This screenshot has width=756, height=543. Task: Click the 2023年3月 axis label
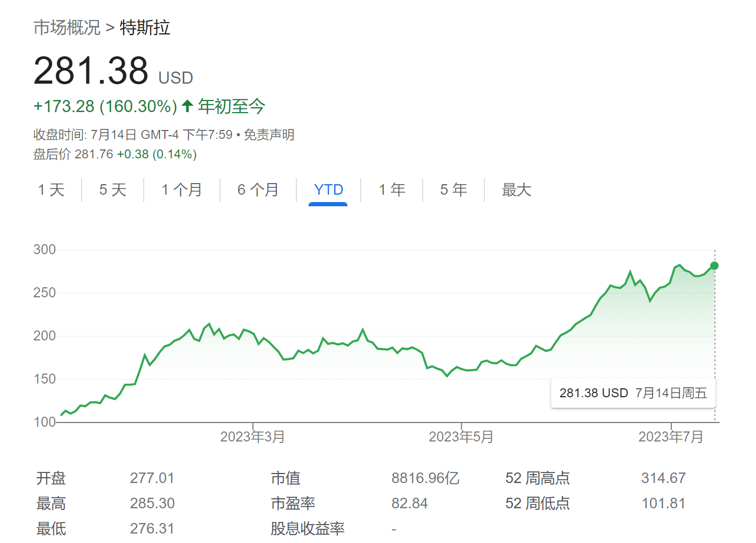[x=252, y=436]
